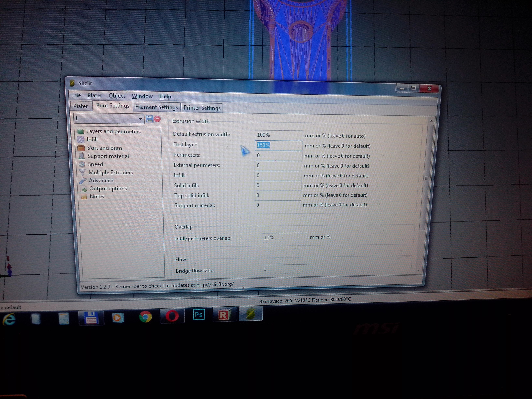Open Skirt and brim settings

[104, 148]
